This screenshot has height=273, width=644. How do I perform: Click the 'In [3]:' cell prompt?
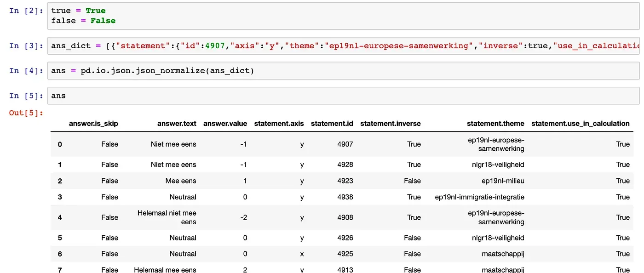pyautogui.click(x=26, y=46)
